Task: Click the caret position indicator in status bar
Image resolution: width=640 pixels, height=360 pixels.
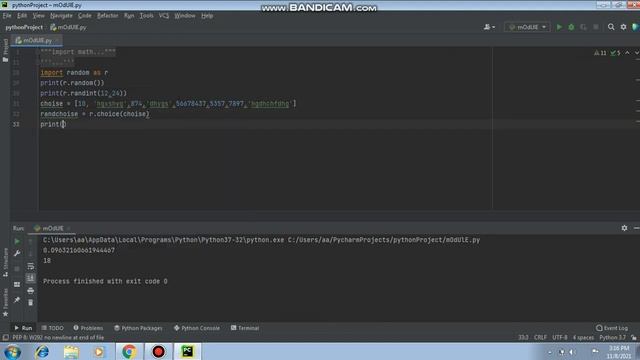Action: (x=523, y=338)
